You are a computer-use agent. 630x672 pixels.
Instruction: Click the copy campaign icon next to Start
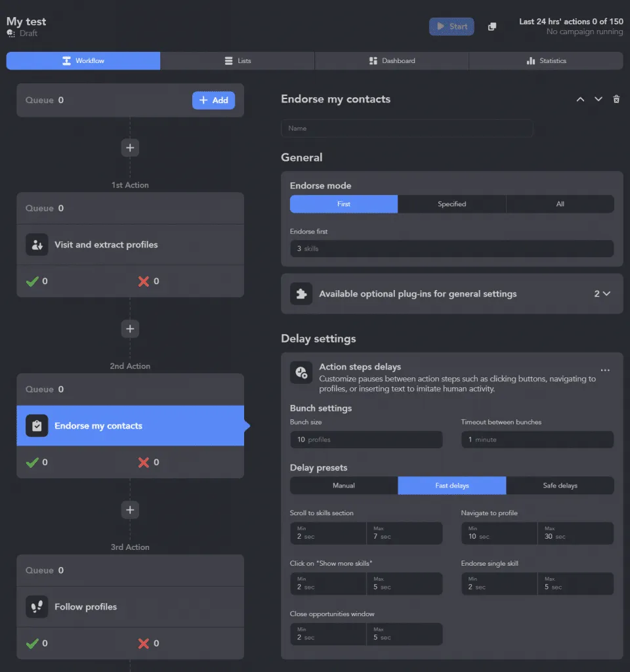click(492, 26)
